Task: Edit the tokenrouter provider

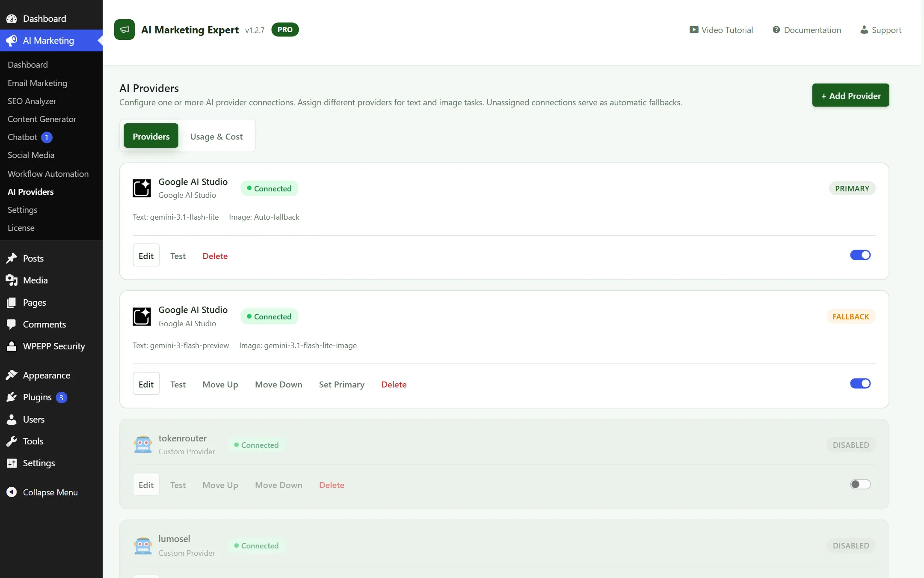Action: point(146,485)
